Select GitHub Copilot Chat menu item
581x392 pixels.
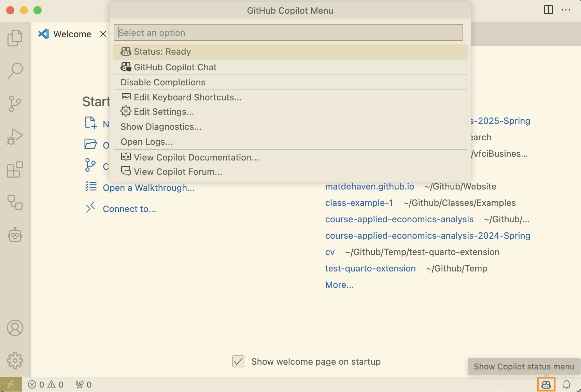pos(175,67)
